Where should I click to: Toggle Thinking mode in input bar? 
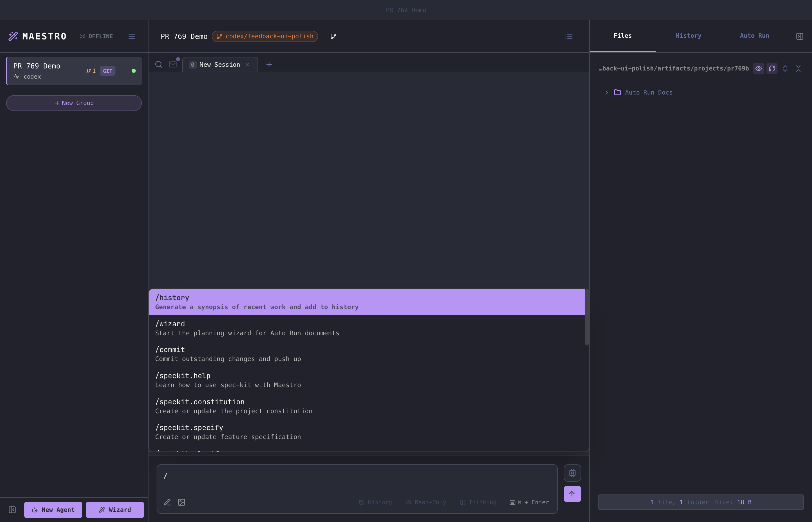click(x=478, y=502)
